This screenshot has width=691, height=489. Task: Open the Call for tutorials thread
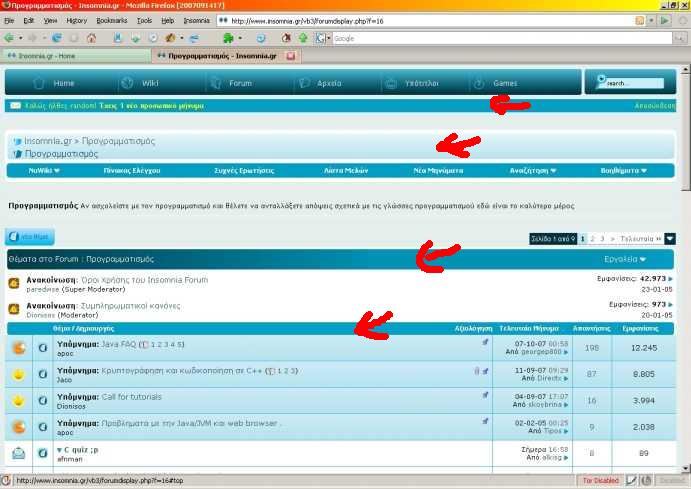click(132, 397)
